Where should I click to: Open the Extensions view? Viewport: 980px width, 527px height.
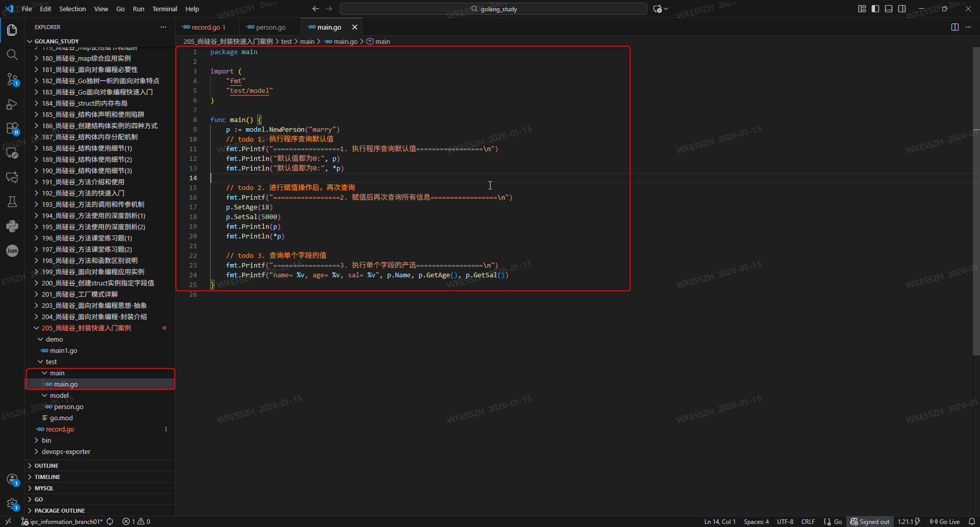[12, 128]
